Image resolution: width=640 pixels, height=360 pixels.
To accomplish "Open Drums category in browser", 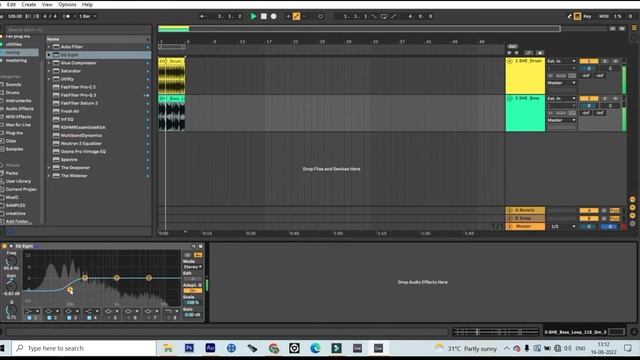I will point(12,93).
